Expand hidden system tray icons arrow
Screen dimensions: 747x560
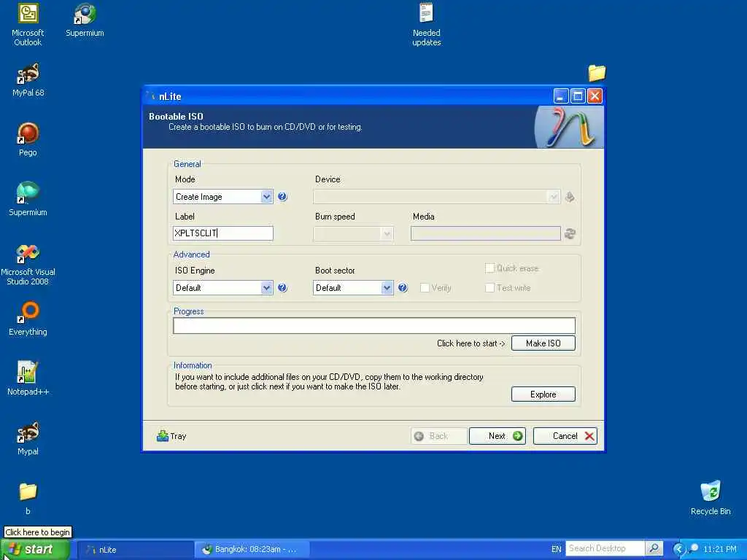[678, 549]
